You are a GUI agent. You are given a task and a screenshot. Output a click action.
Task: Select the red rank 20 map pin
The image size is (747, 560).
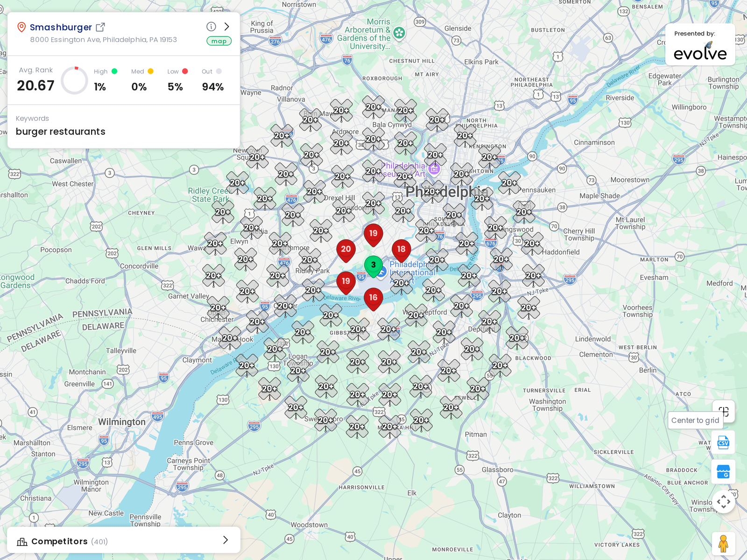346,251
